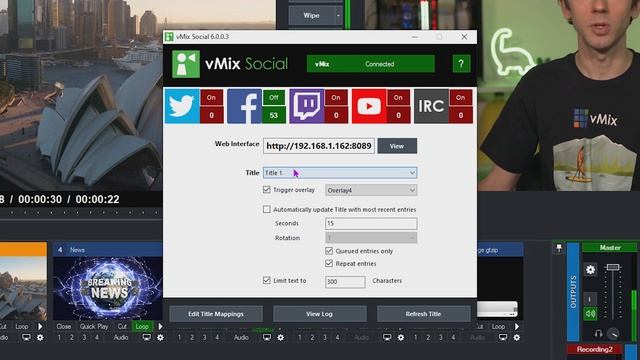
Task: Expand the Wipe transition arrow
Action: (x=338, y=16)
